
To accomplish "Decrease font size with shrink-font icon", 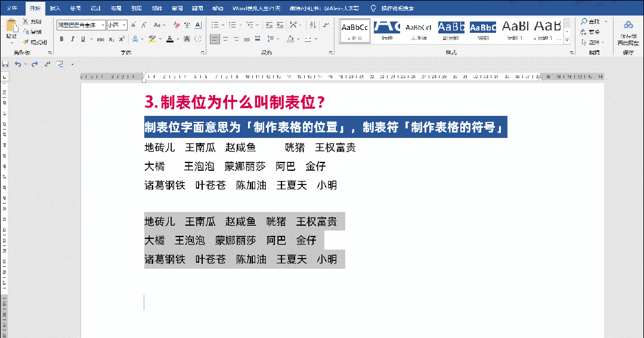I will (144, 25).
